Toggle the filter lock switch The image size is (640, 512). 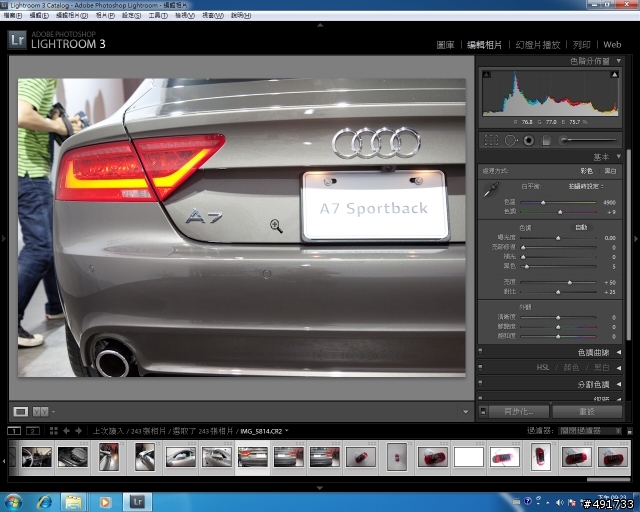(x=630, y=431)
